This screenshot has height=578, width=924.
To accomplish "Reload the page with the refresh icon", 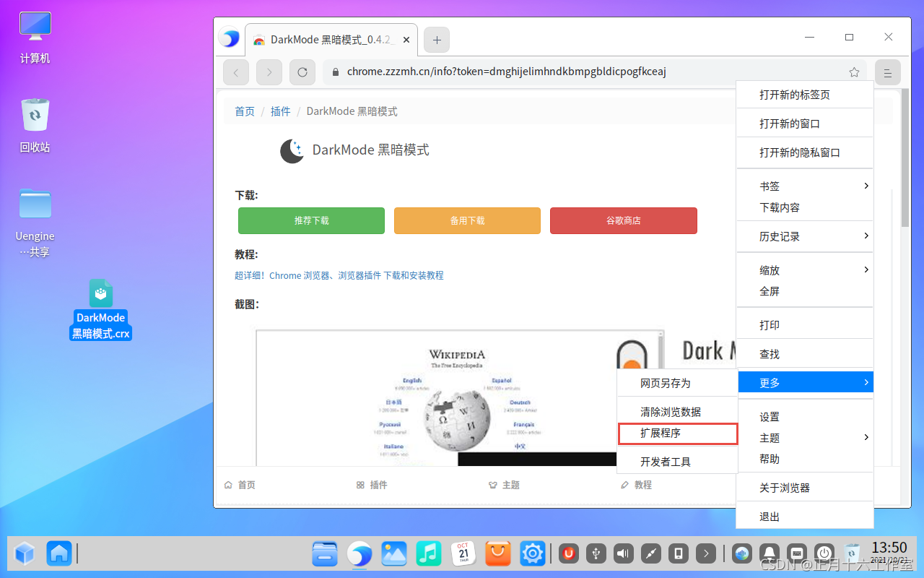I will pos(302,72).
